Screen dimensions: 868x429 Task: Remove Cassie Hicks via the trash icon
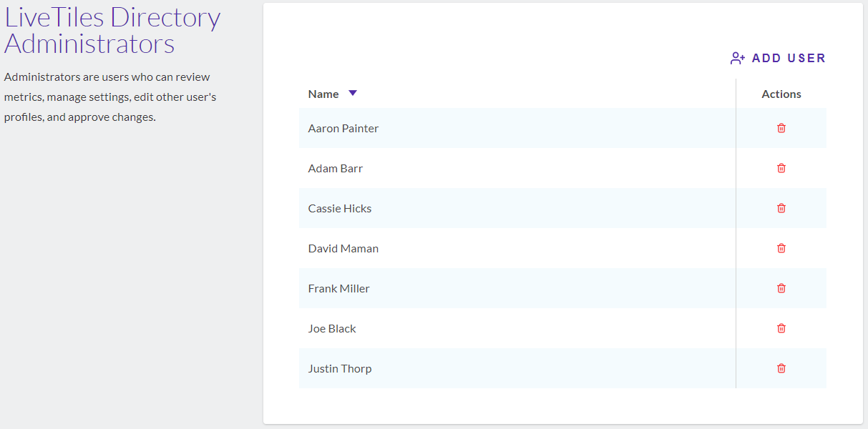click(x=781, y=208)
